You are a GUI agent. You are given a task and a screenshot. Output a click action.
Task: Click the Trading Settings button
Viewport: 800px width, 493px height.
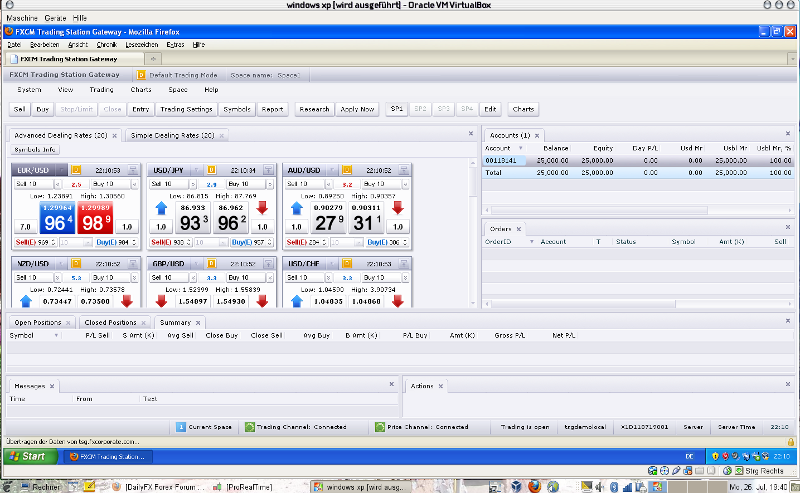[x=186, y=109]
